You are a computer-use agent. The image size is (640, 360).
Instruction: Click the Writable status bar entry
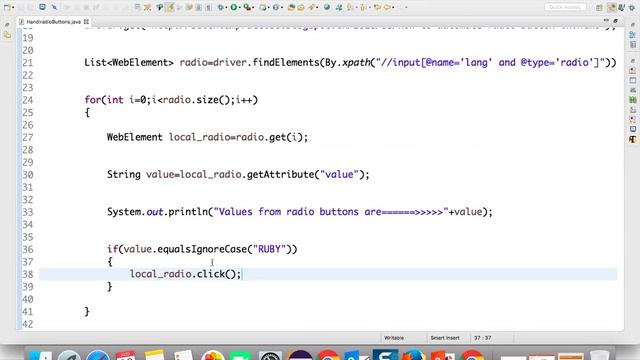click(x=394, y=338)
